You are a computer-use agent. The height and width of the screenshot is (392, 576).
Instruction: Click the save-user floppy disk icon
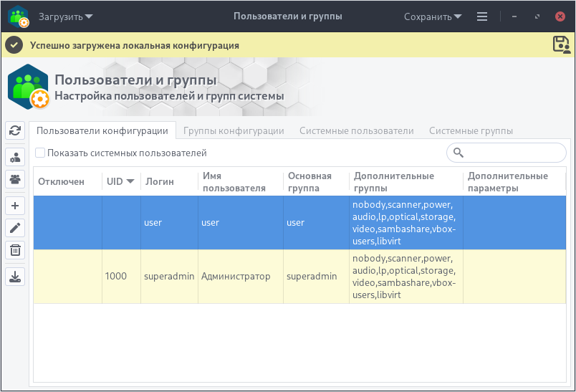tap(561, 44)
